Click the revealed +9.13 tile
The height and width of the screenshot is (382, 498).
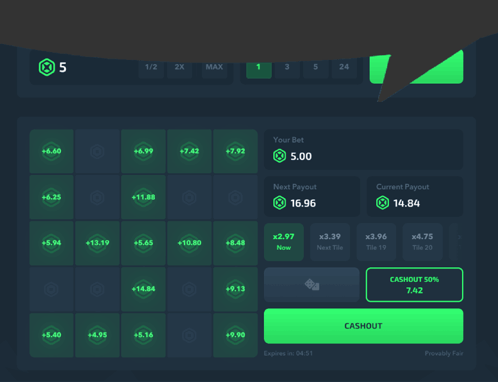point(235,289)
